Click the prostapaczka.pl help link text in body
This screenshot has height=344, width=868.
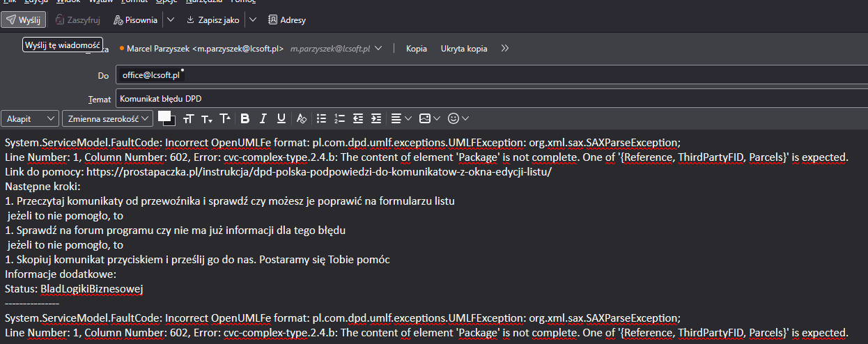coord(318,171)
